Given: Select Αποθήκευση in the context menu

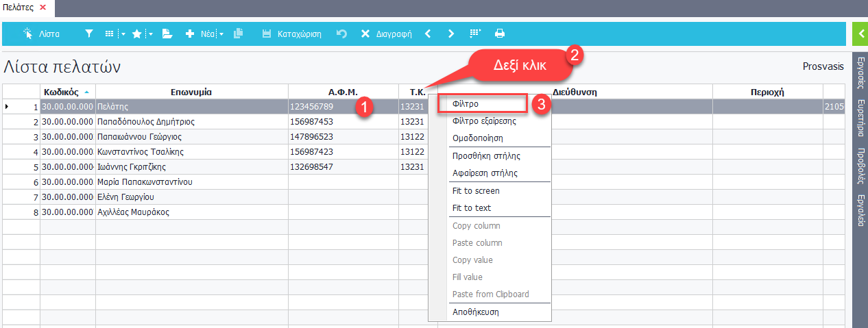Looking at the screenshot, I should tap(475, 312).
